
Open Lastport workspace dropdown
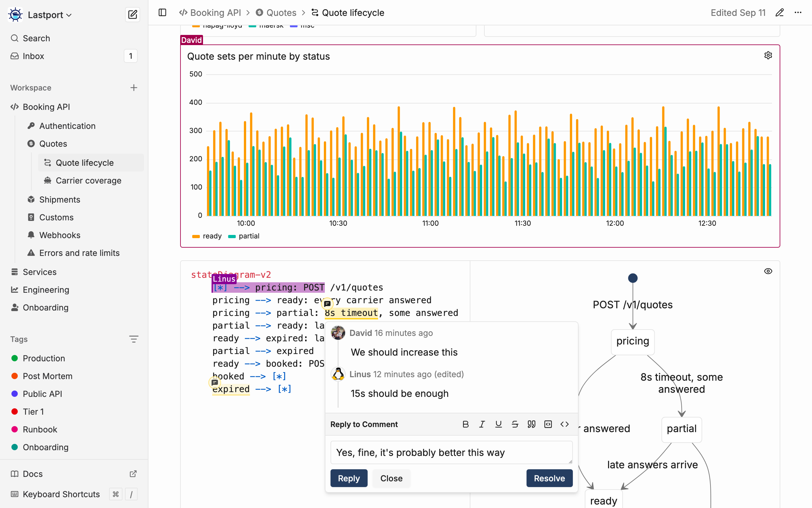pyautogui.click(x=50, y=15)
